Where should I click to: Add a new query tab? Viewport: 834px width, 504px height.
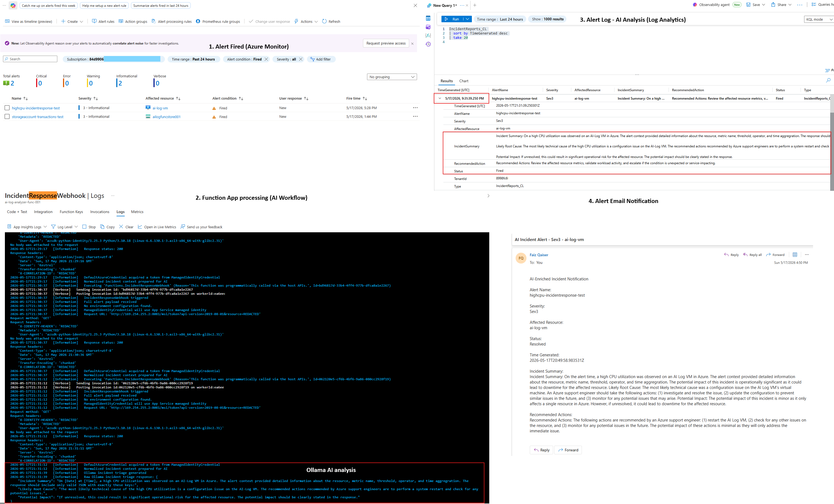(x=475, y=5)
